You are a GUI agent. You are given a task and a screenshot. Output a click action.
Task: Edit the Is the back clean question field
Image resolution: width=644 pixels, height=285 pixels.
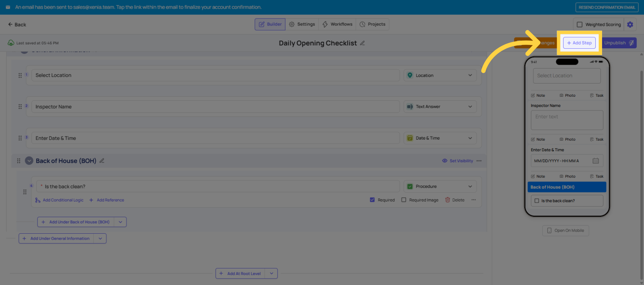point(218,186)
